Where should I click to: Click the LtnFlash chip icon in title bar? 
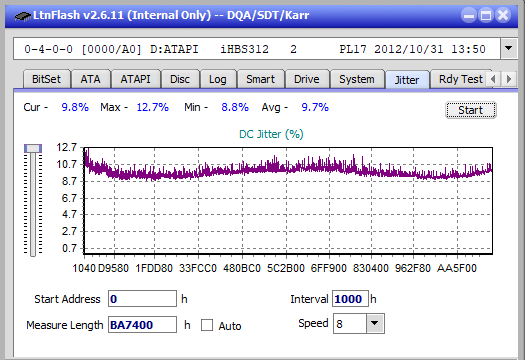pos(23,16)
